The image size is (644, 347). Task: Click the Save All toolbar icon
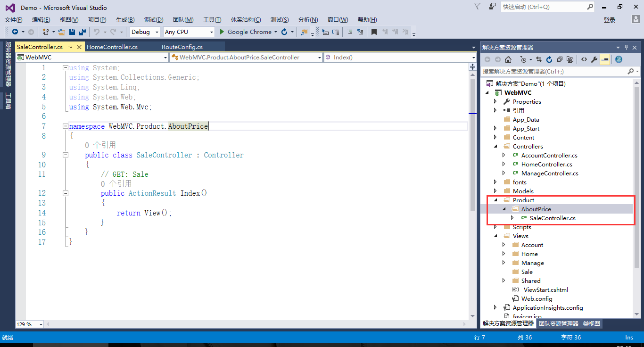click(83, 32)
